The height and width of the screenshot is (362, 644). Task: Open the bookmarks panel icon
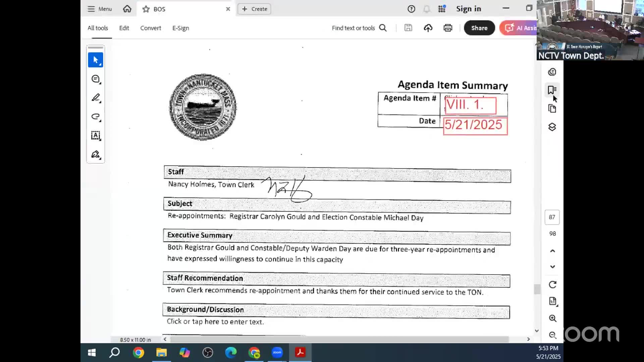tap(552, 90)
